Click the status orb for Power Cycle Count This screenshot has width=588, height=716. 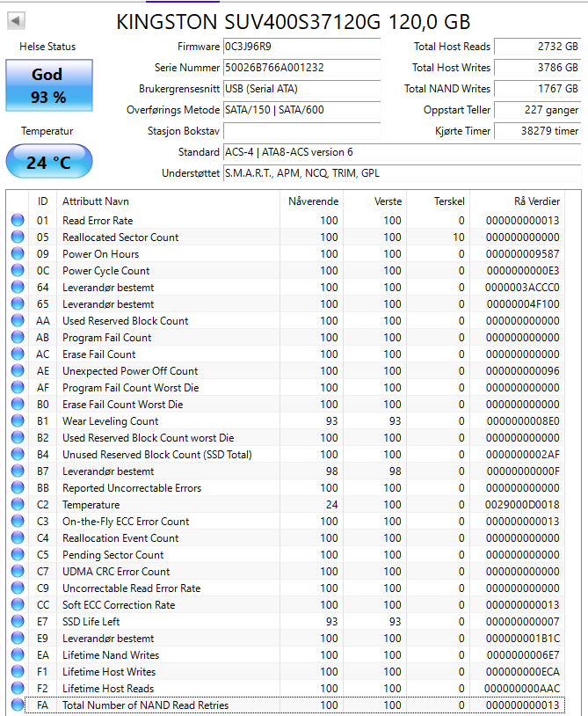(x=18, y=270)
